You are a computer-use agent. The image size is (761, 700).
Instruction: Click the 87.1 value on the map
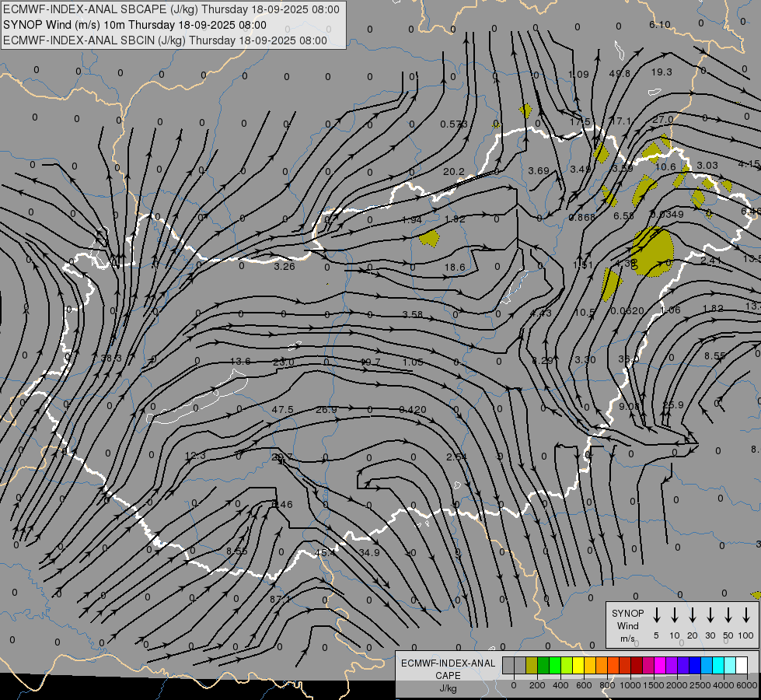(280, 600)
